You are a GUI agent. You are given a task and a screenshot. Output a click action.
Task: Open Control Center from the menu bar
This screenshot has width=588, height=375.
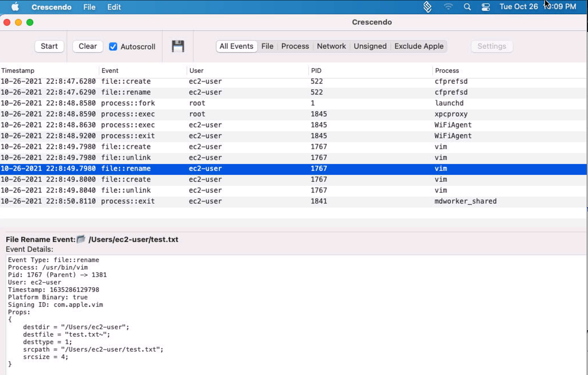pos(486,7)
